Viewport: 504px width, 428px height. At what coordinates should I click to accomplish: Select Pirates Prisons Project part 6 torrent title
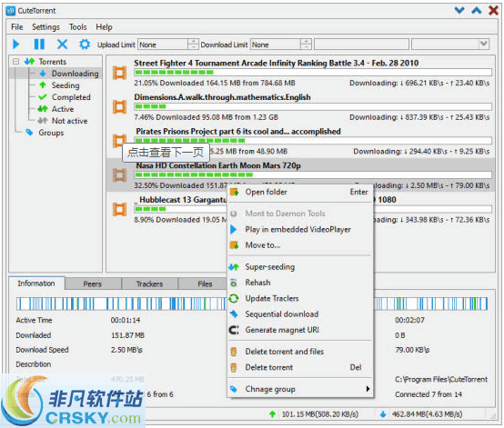tap(238, 132)
